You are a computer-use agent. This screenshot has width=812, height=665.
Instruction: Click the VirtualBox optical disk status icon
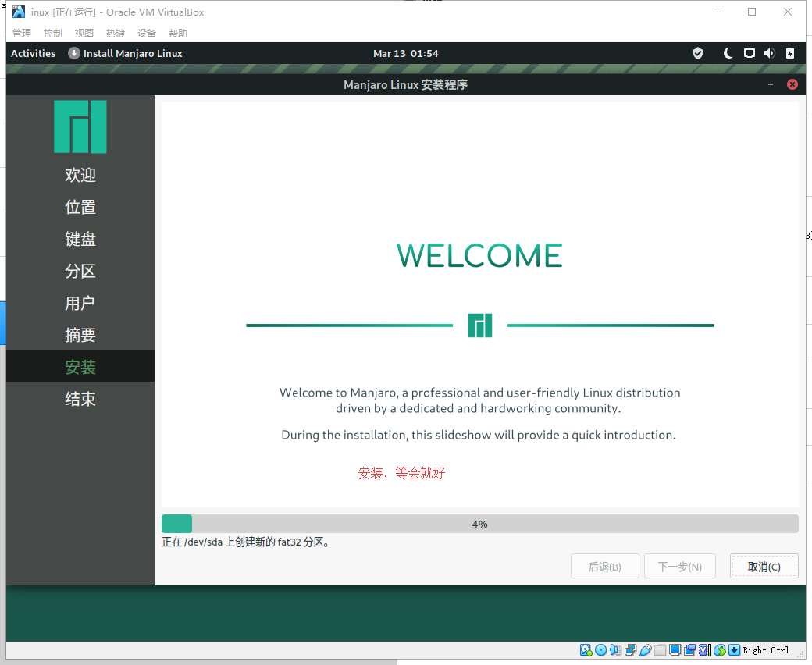[x=600, y=650]
